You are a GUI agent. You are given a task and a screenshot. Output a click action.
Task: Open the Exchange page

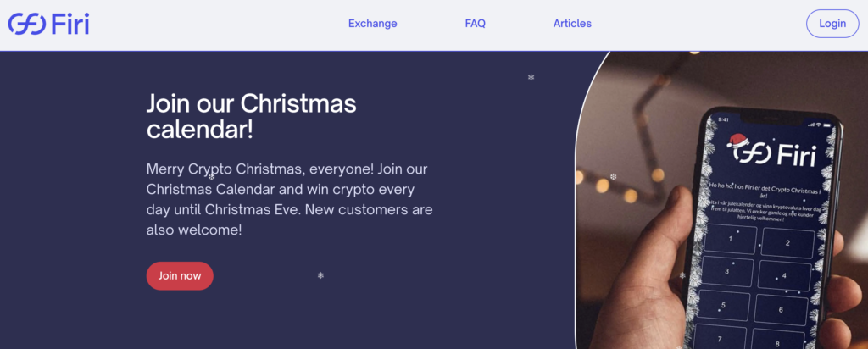point(373,24)
